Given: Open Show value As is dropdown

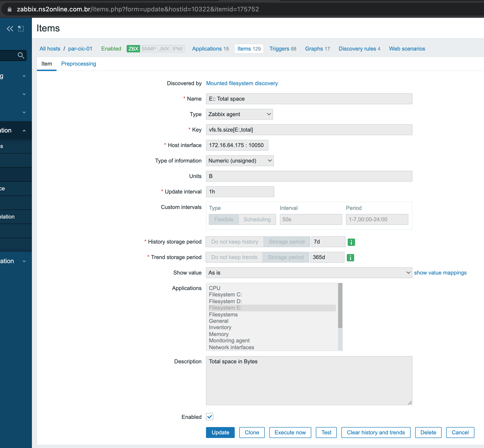Looking at the screenshot, I should click(x=309, y=273).
